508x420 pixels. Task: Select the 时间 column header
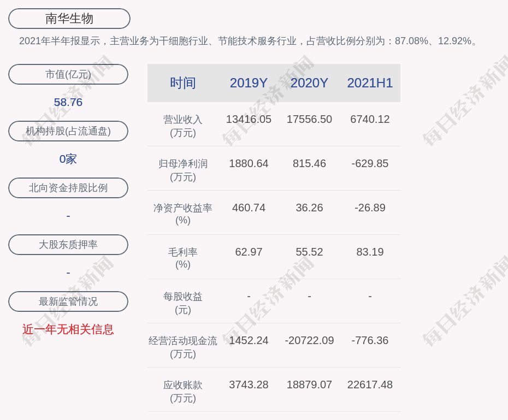[x=182, y=83]
